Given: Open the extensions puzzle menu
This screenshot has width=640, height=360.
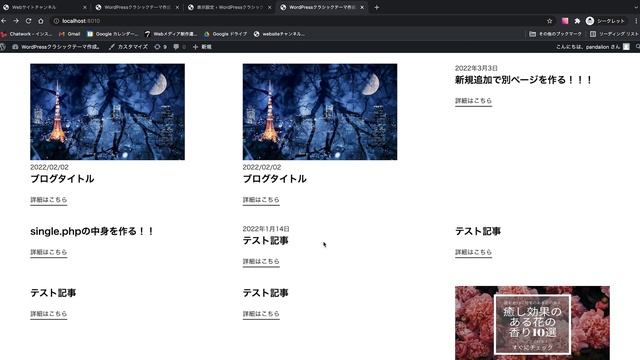Looking at the screenshot, I should pos(577,21).
